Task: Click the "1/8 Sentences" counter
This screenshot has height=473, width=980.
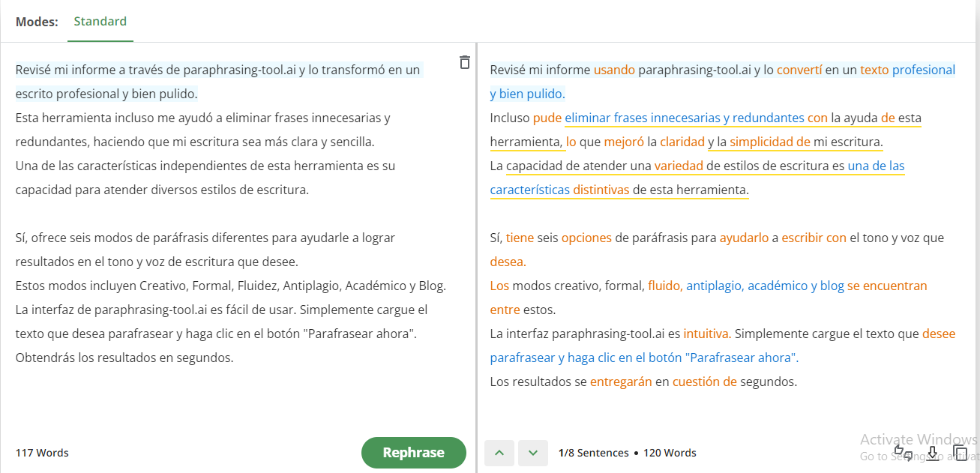Action: click(x=593, y=453)
